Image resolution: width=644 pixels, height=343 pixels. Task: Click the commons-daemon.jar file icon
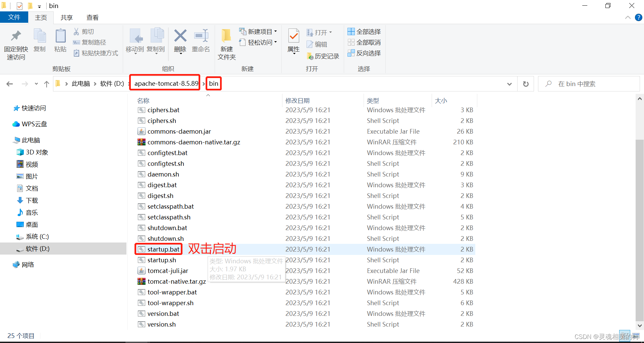(142, 131)
